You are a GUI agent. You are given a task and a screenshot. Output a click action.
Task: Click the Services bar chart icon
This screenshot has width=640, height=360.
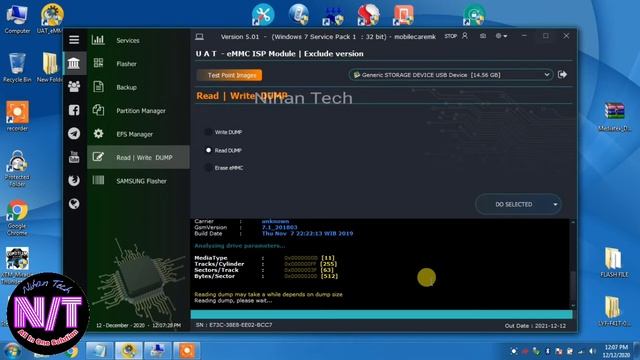click(x=98, y=40)
